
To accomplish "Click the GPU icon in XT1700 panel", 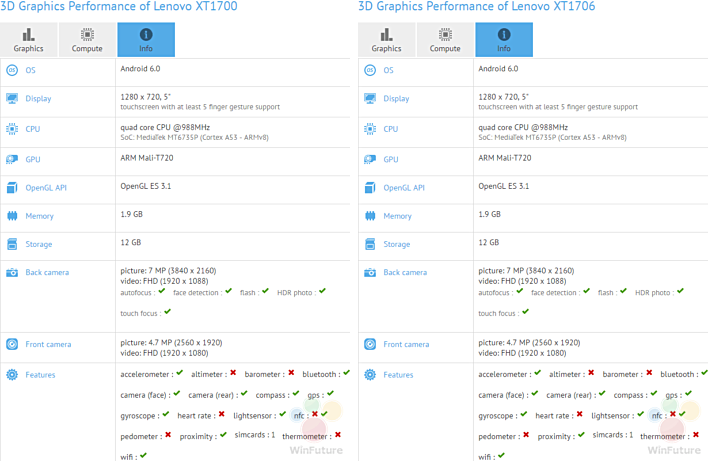I will click(x=12, y=159).
